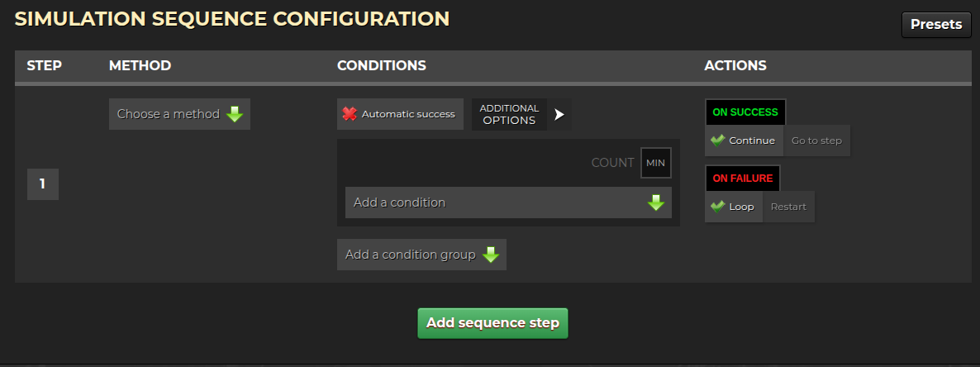This screenshot has width=980, height=367.
Task: Click the ON FAILURE label
Action: coord(743,179)
